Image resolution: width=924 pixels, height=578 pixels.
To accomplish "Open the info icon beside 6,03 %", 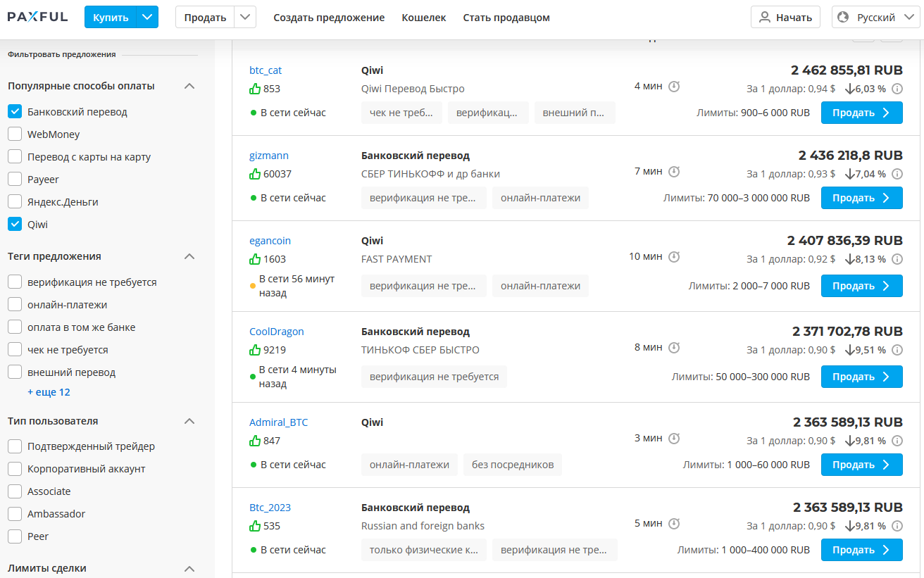I will point(897,89).
